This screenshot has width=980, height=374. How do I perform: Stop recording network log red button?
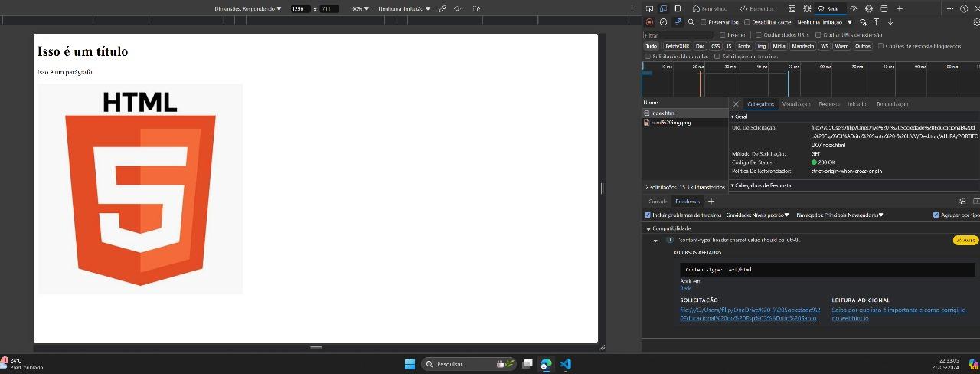[x=649, y=22]
